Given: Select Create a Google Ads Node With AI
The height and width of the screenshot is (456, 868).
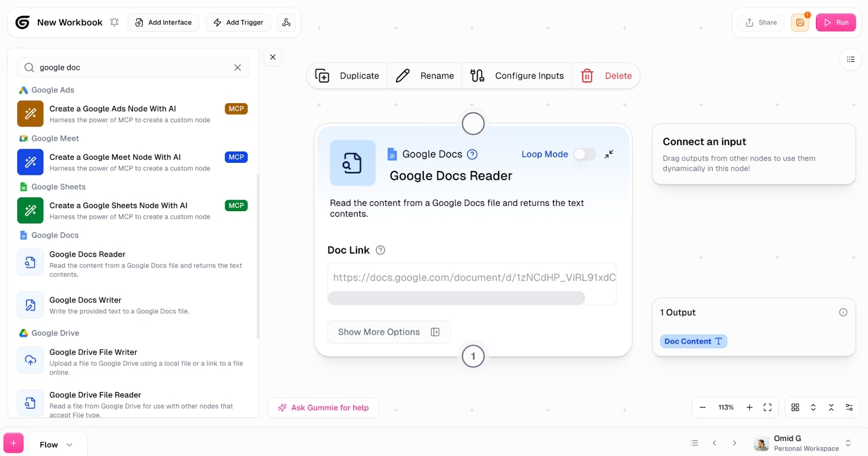Looking at the screenshot, I should coord(133,113).
